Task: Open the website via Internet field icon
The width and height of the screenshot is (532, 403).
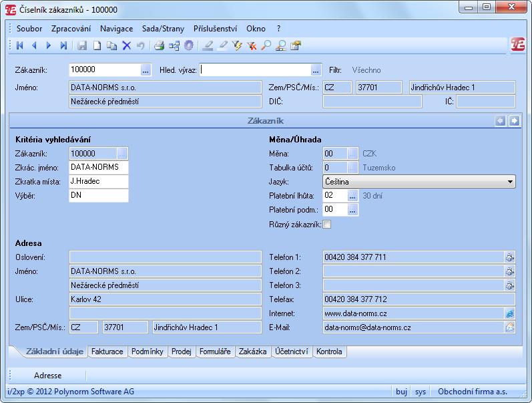Action: pos(509,313)
